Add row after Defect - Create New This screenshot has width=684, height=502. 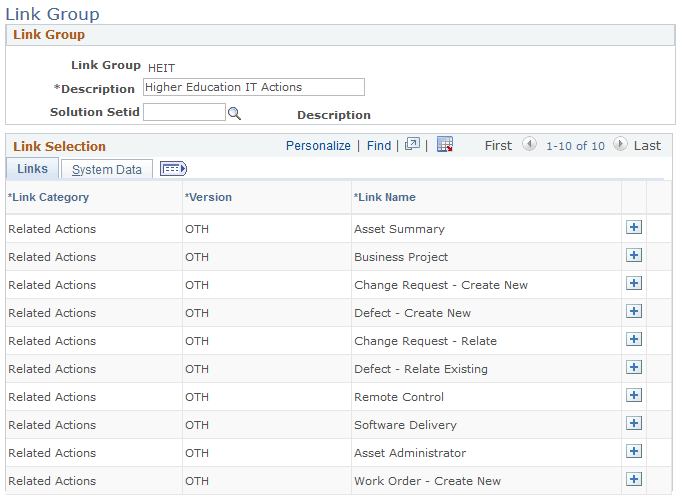coord(634,311)
